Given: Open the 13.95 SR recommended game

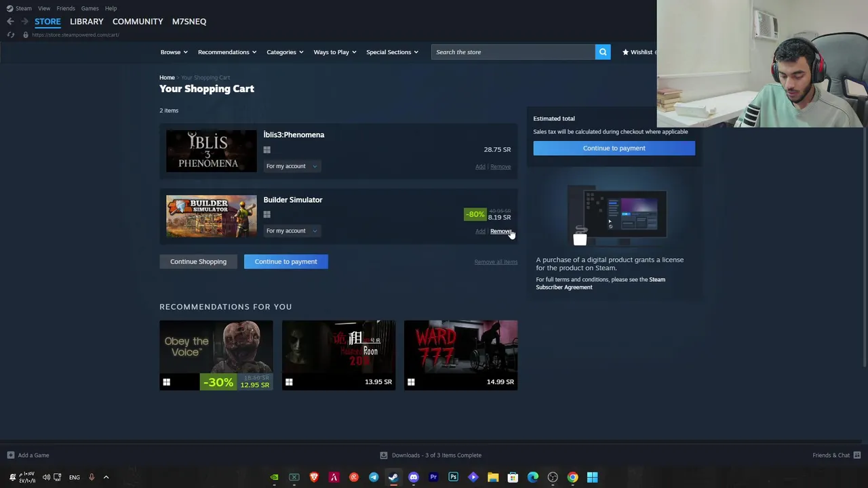Looking at the screenshot, I should (x=338, y=355).
